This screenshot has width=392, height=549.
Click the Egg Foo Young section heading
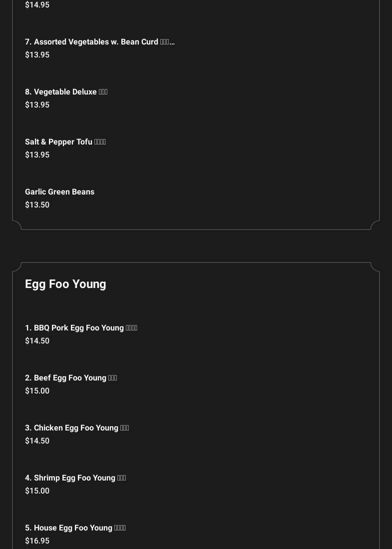pyautogui.click(x=65, y=284)
